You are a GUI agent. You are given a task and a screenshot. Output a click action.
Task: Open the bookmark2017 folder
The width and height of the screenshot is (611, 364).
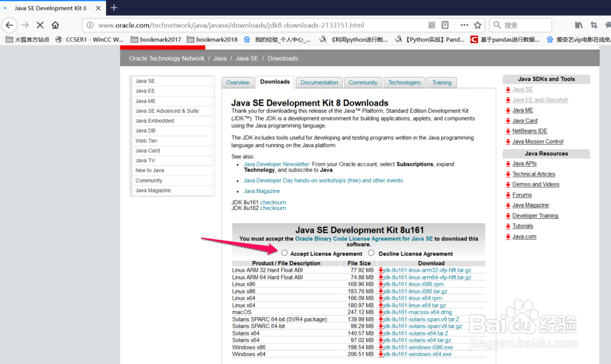156,39
